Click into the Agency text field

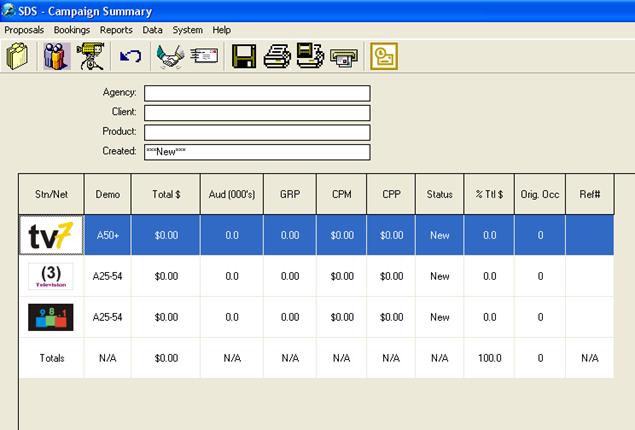pos(257,93)
